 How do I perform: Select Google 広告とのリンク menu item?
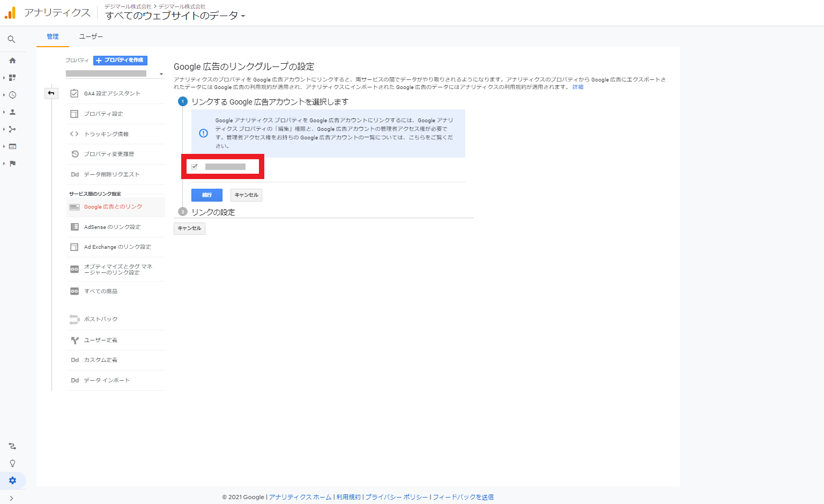pos(116,207)
